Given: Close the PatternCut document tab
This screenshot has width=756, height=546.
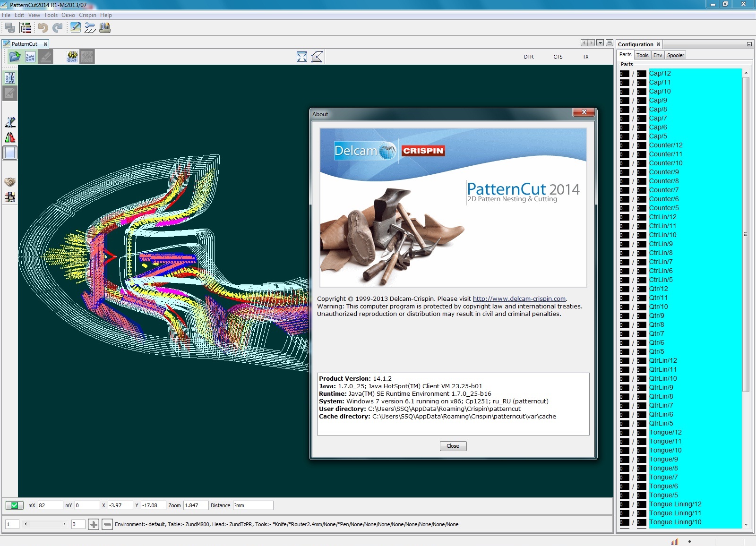Looking at the screenshot, I should point(45,44).
